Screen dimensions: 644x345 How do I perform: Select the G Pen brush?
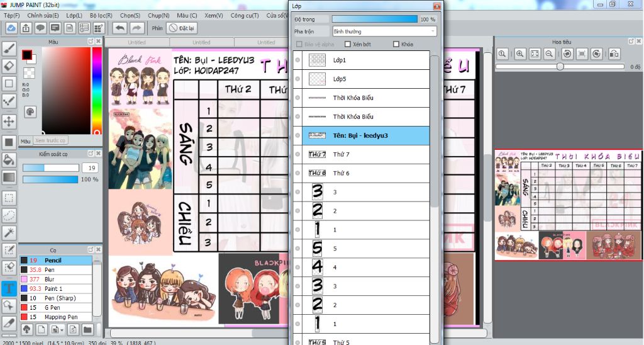[x=56, y=308]
